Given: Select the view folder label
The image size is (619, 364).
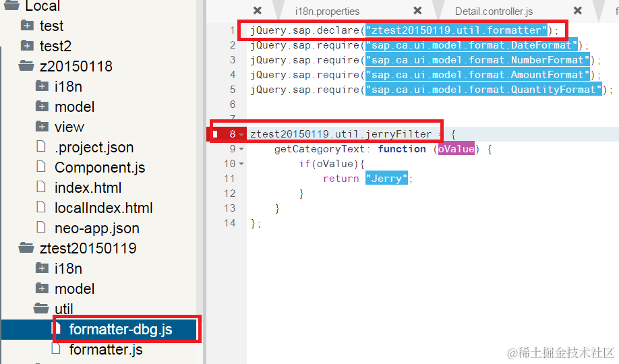Looking at the screenshot, I should click(69, 127).
